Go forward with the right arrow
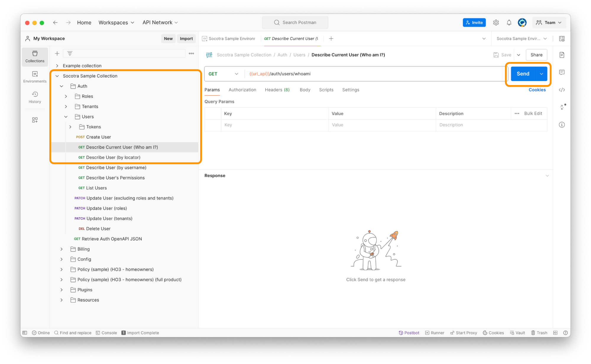The width and height of the screenshot is (591, 364). (68, 22)
